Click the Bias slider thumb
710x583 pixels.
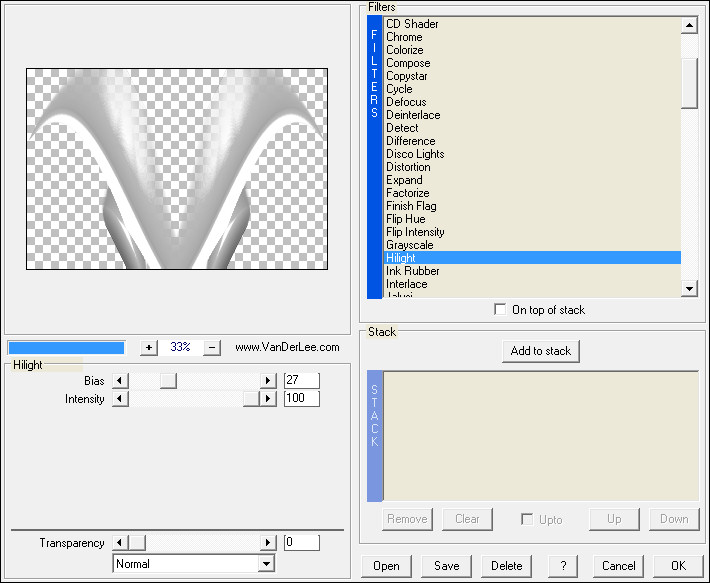coord(169,380)
